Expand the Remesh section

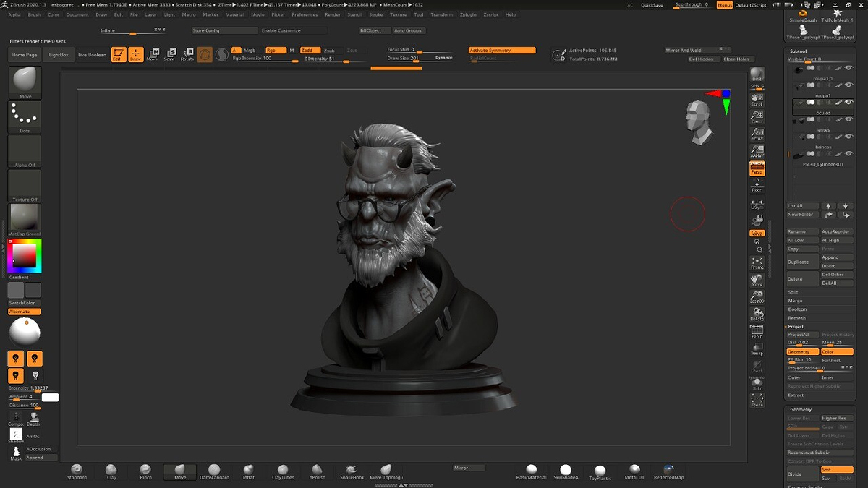point(796,318)
